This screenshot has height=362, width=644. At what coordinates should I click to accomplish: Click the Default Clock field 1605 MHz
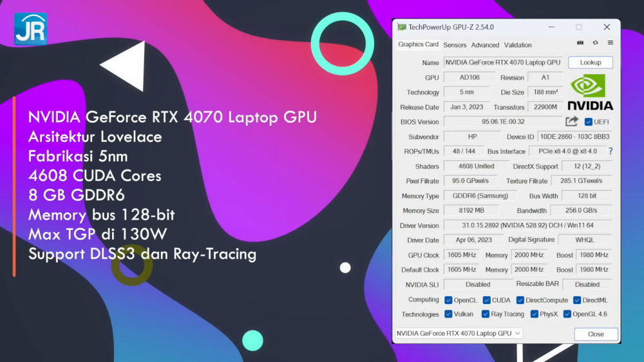tap(462, 269)
